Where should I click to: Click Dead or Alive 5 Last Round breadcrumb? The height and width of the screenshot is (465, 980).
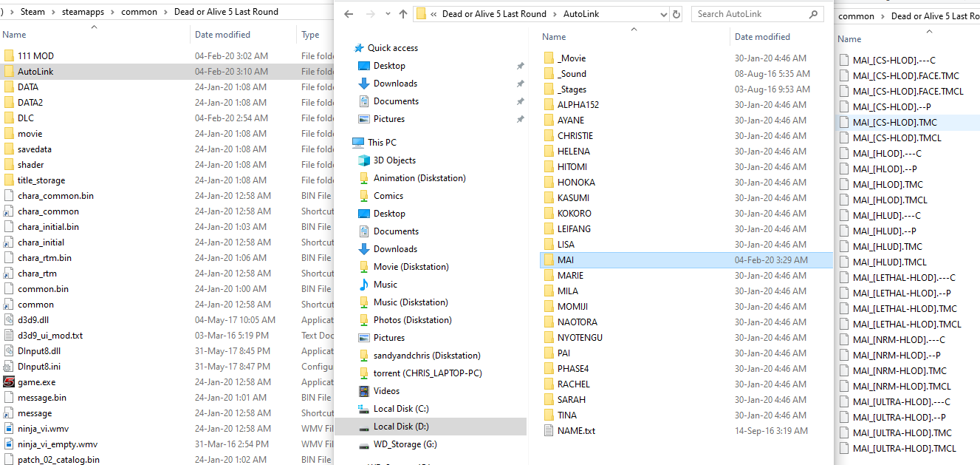[494, 14]
